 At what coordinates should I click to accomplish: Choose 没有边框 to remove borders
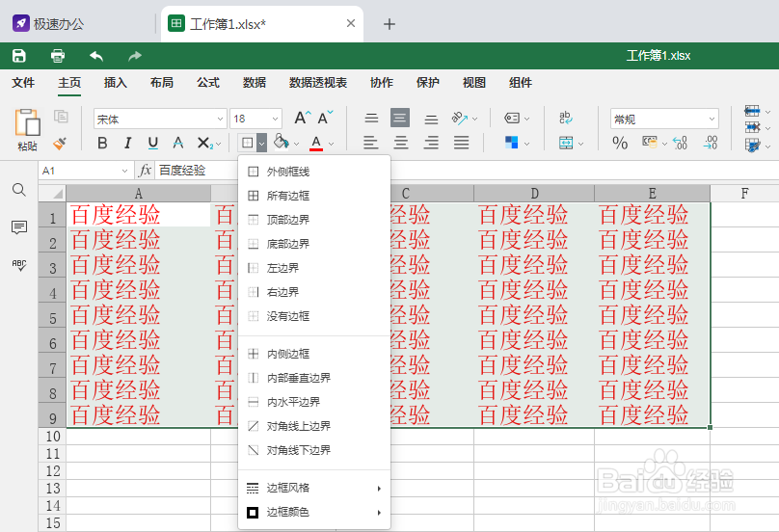tap(314, 316)
